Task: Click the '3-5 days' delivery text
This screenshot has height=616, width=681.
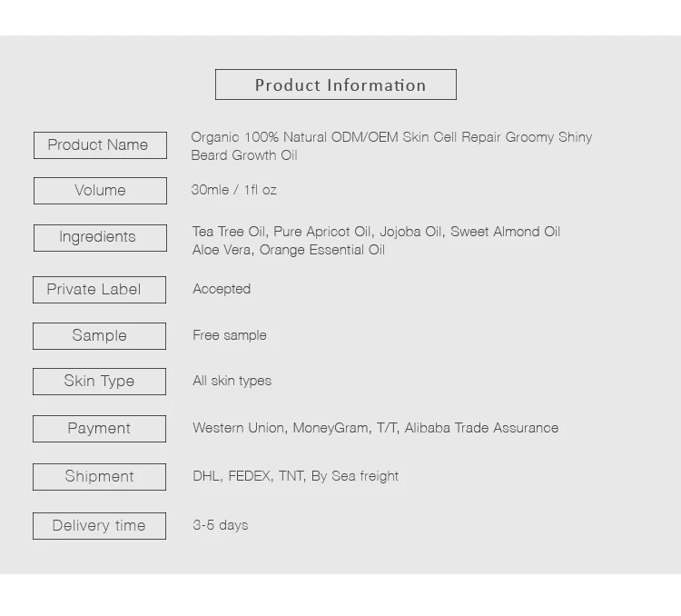Action: tap(220, 525)
